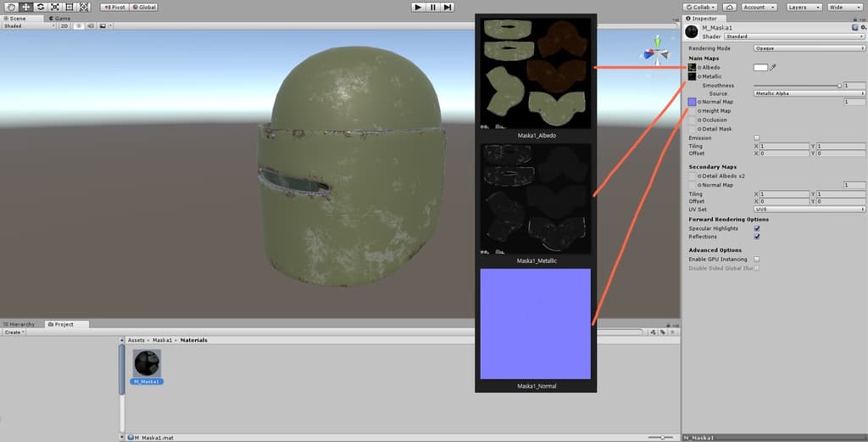The image size is (868, 442).
Task: Click the M_Maska1 material preview sphere in Inspector
Action: click(692, 31)
